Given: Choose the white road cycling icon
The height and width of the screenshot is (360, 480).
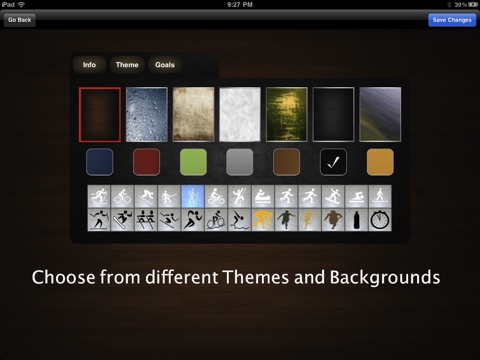Looking at the screenshot, I should pyautogui.click(x=122, y=196).
